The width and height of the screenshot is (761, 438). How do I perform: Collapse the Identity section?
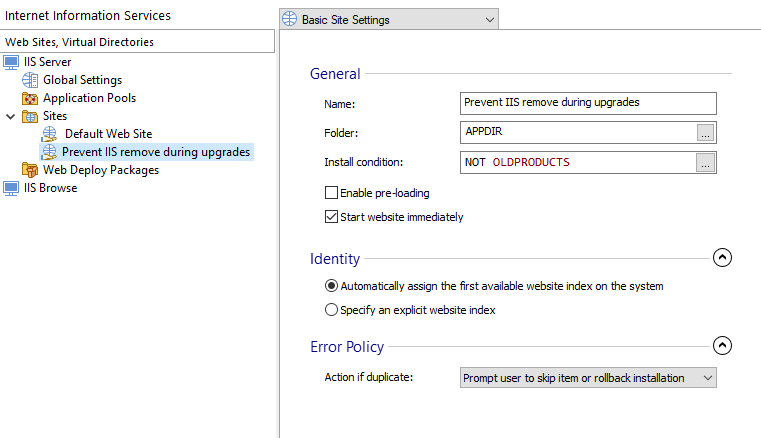click(x=722, y=258)
